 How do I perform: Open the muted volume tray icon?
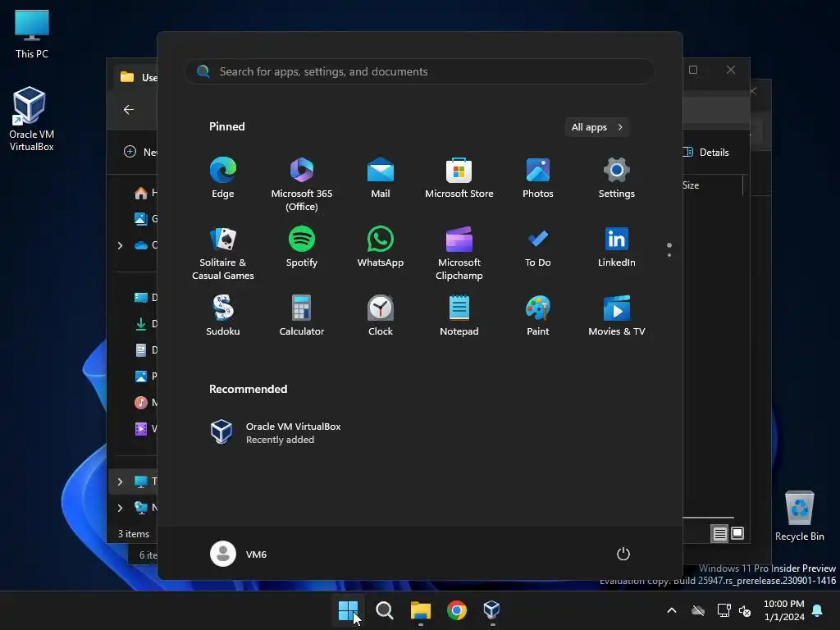coord(745,610)
